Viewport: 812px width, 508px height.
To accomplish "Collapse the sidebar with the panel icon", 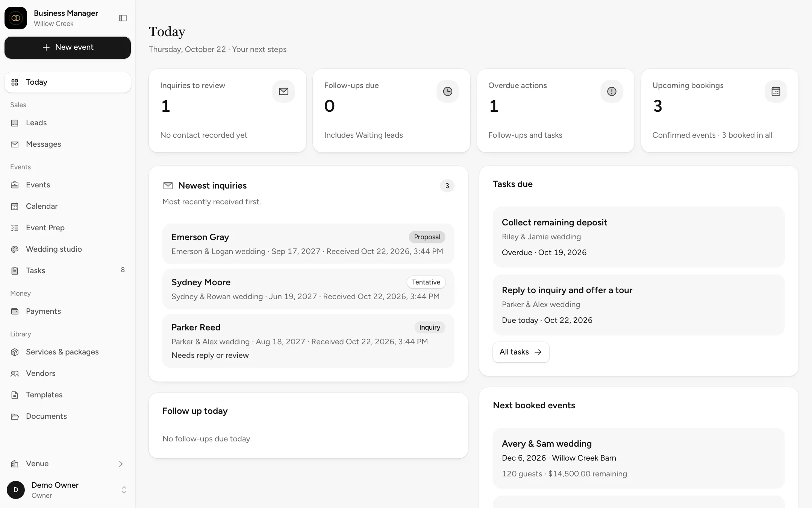I will [123, 18].
